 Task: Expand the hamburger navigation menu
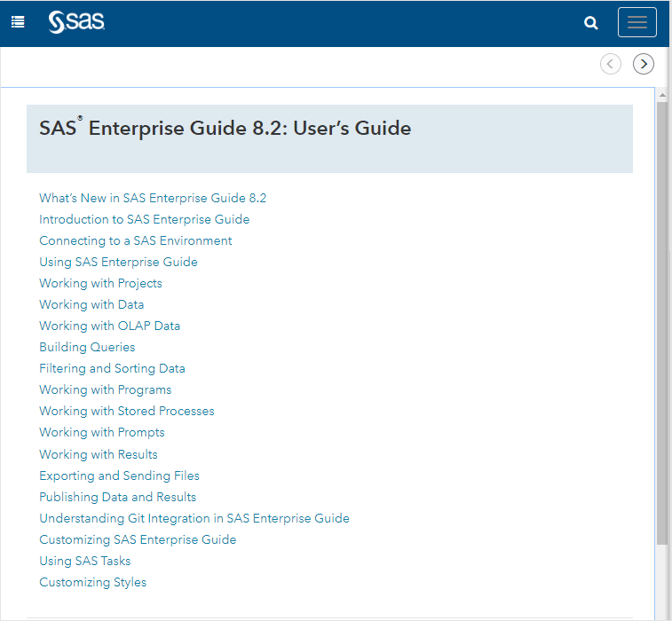pyautogui.click(x=636, y=23)
